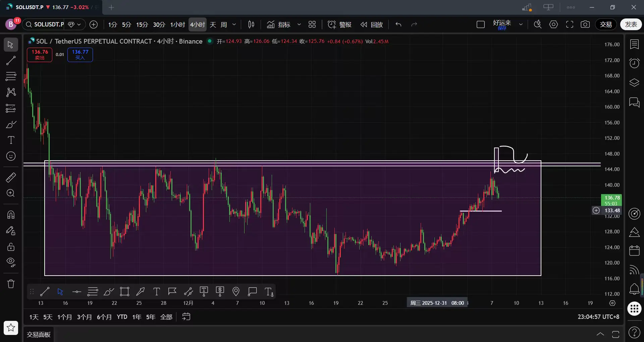644x342 pixels.
Task: Open quick search lightning icon
Action: click(x=538, y=24)
